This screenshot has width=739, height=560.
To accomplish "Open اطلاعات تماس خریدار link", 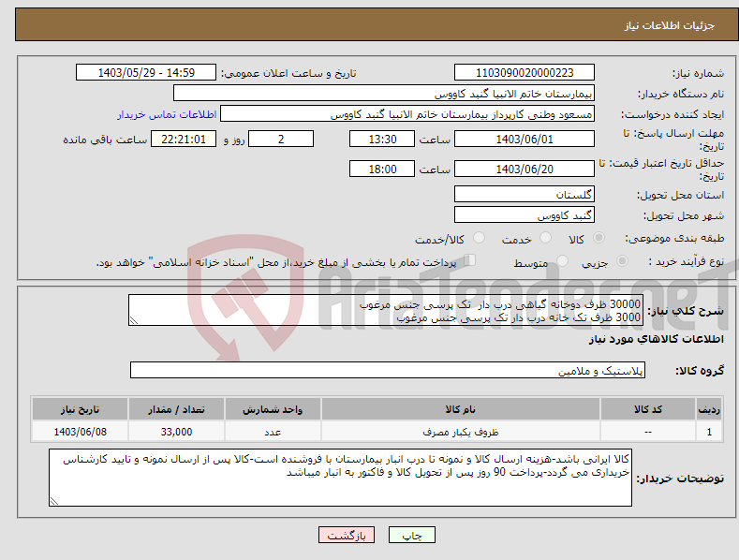I will pyautogui.click(x=167, y=114).
